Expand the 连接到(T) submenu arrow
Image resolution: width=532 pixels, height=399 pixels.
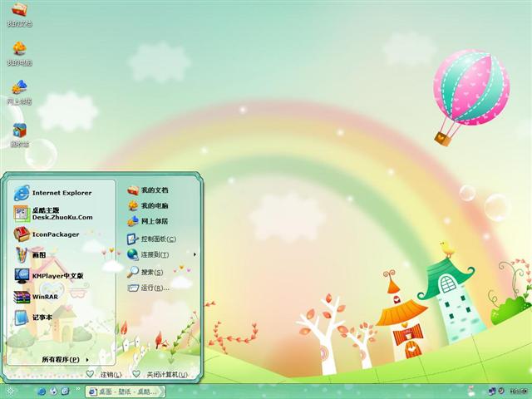click(x=195, y=254)
